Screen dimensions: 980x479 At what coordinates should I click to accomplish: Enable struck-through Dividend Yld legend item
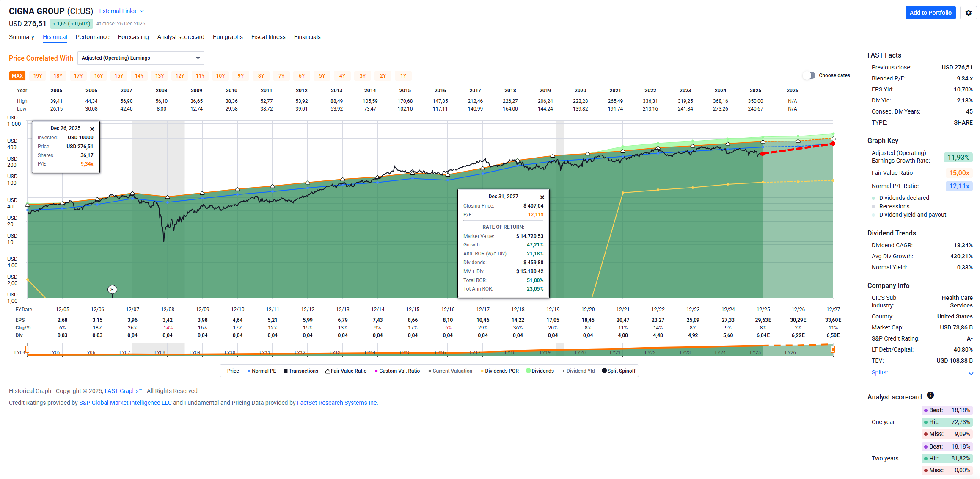pyautogui.click(x=578, y=371)
